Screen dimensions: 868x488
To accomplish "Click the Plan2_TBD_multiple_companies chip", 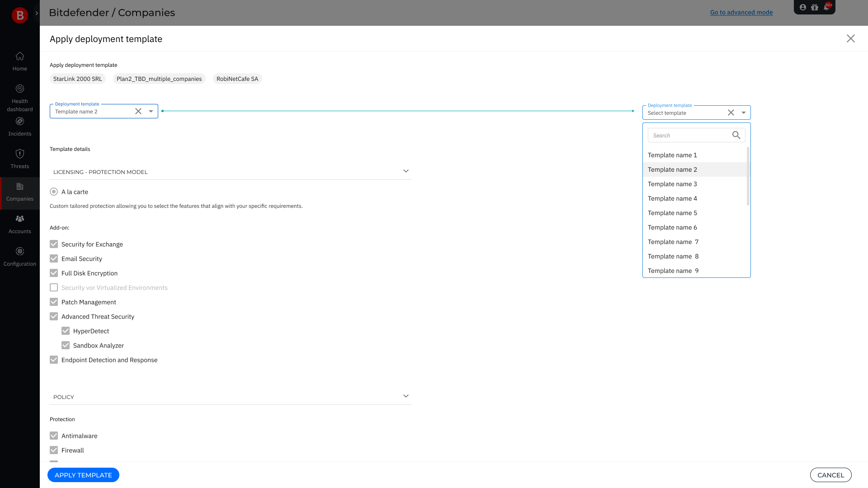I will [x=159, y=79].
